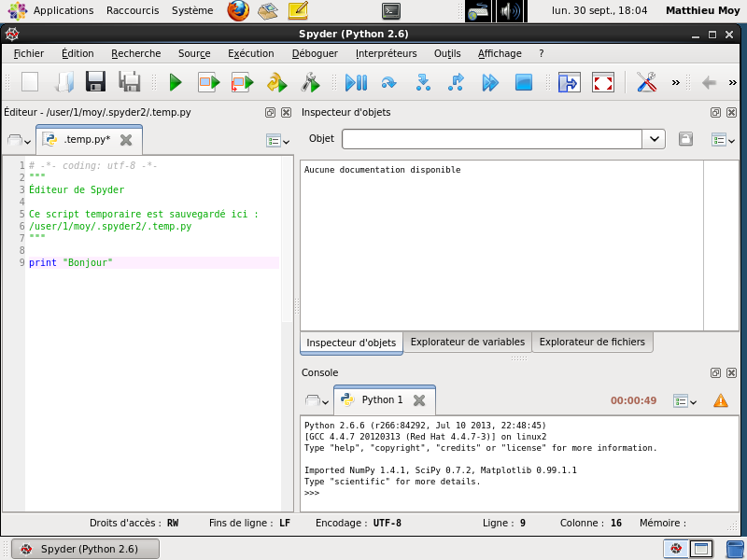This screenshot has width=747, height=560.
Task: Close the Console pane
Action: [732, 372]
